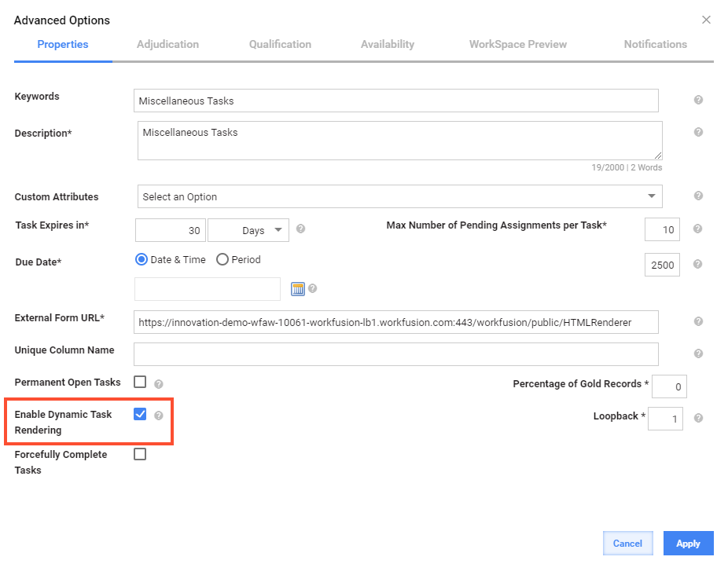Click the Task Expires in number field
This screenshot has width=728, height=575.
[171, 230]
